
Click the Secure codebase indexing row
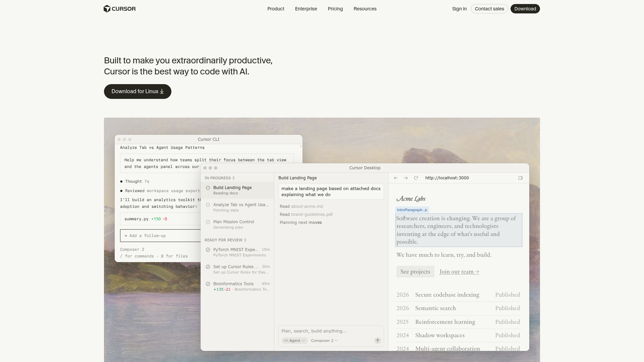click(x=458, y=295)
